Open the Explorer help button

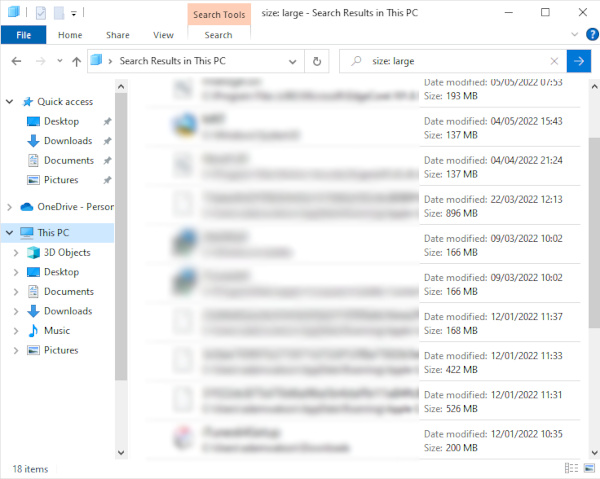coord(592,34)
